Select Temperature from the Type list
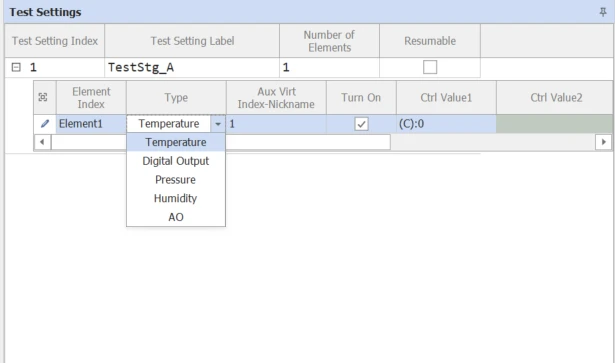615x363 pixels. 176,142
